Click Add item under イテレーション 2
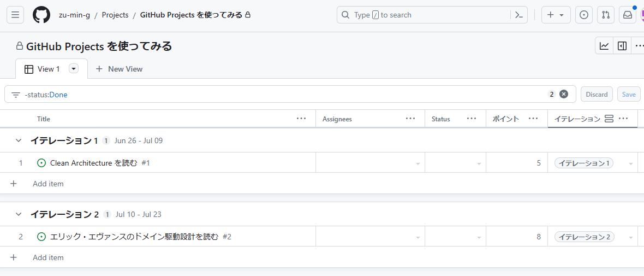 point(48,257)
